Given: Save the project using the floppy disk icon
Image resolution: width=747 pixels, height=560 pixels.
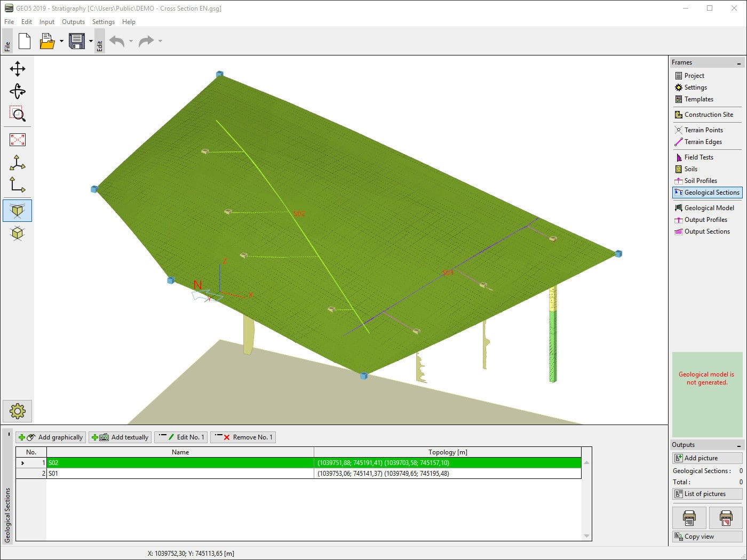Looking at the screenshot, I should click(x=77, y=41).
